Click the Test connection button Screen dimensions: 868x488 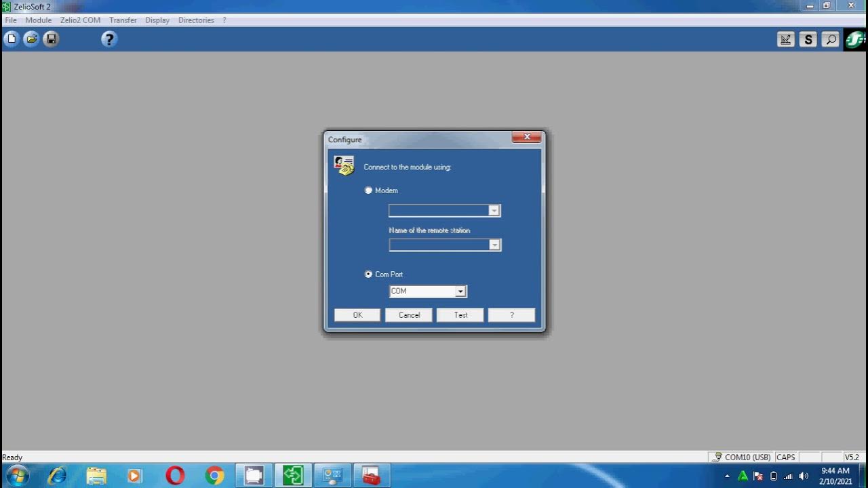(460, 315)
